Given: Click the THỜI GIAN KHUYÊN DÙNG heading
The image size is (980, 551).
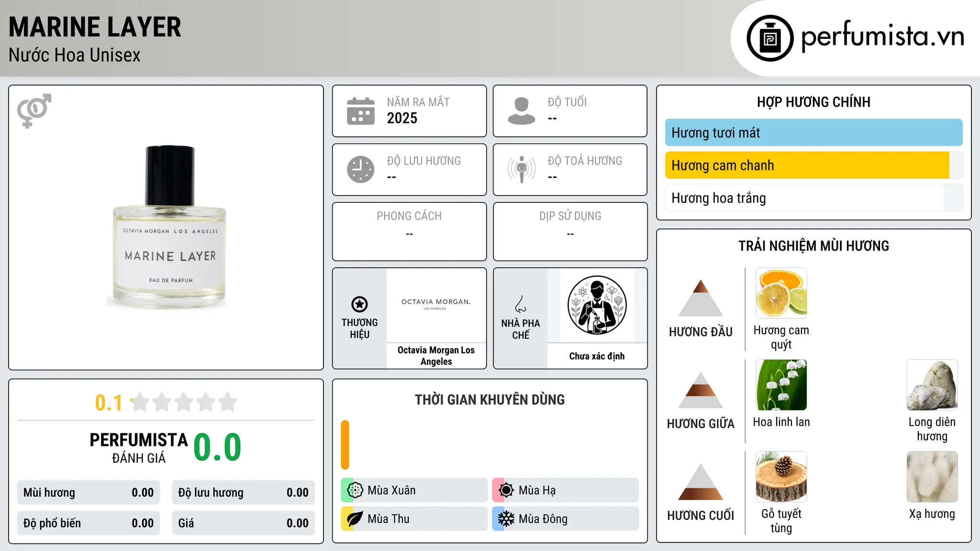Looking at the screenshot, I should [x=490, y=399].
